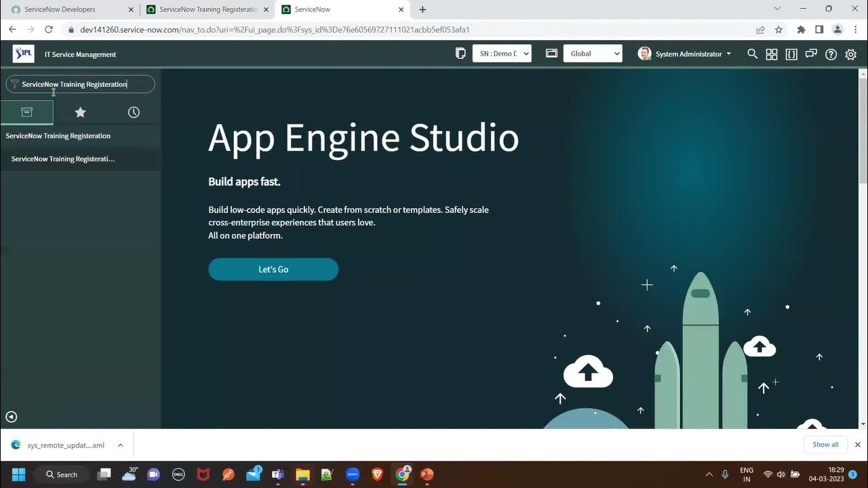Click the IT Service Management banner title

click(80, 54)
